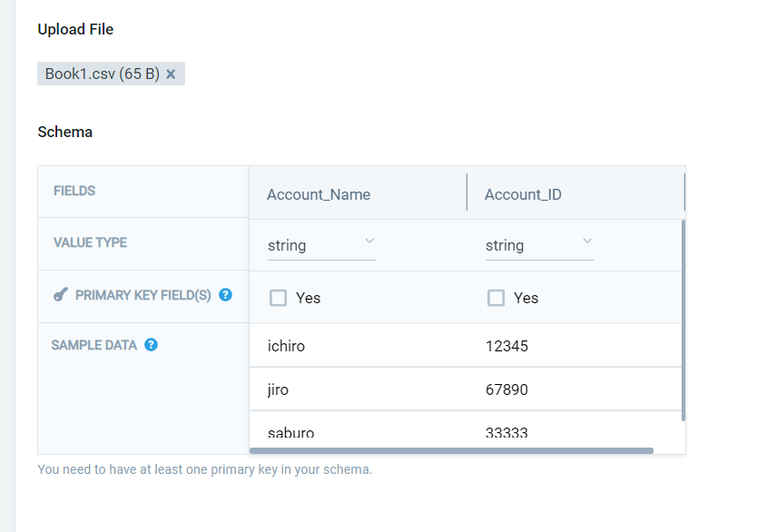Click the key icon beside Primary Key
Screen dimensions: 757x532
(x=60, y=294)
